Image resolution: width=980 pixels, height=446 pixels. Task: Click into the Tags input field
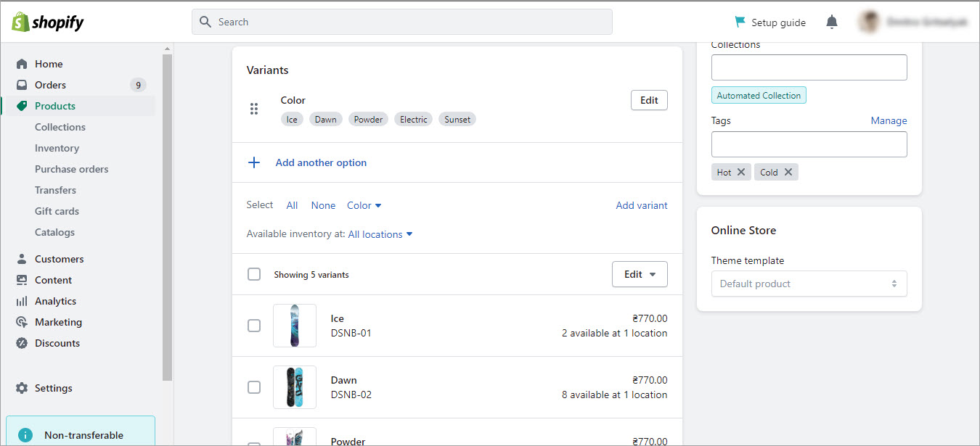pos(809,144)
